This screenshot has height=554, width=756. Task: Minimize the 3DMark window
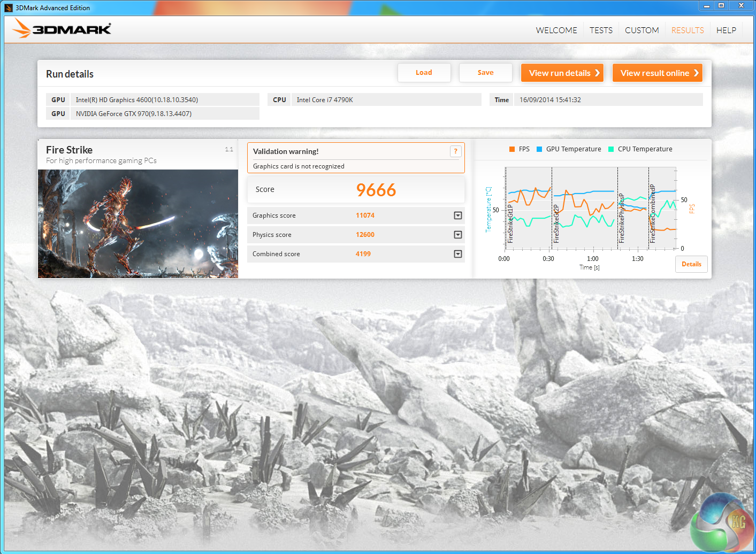click(706, 5)
